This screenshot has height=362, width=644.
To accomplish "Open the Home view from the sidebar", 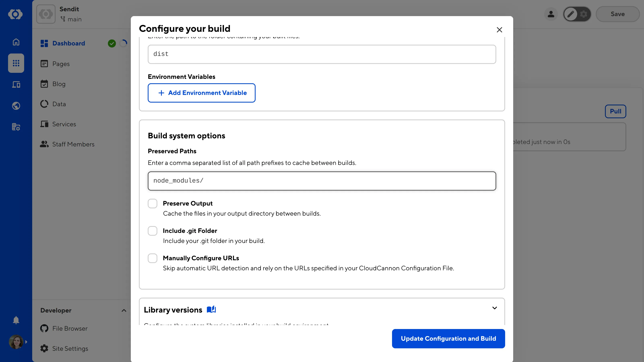I will pyautogui.click(x=16, y=42).
